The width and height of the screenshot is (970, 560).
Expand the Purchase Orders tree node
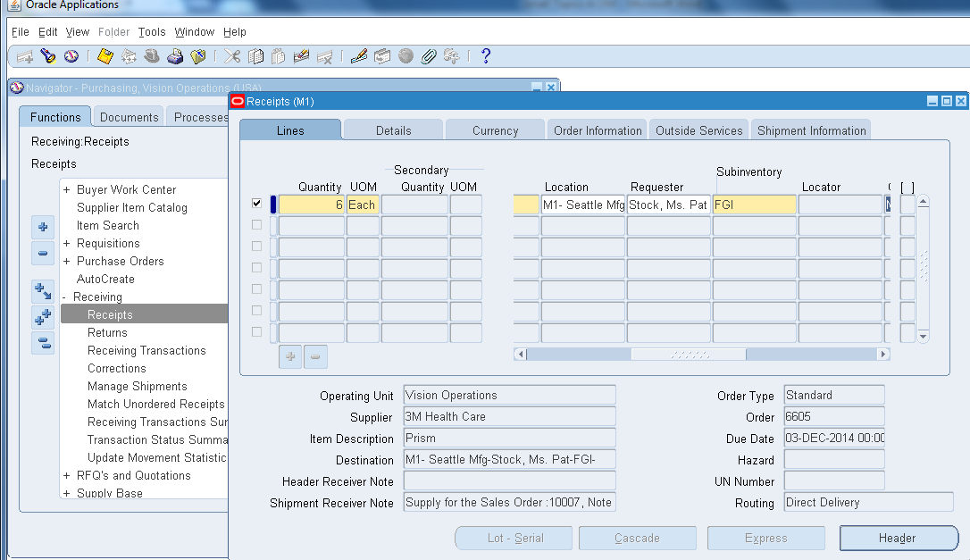[x=66, y=261]
